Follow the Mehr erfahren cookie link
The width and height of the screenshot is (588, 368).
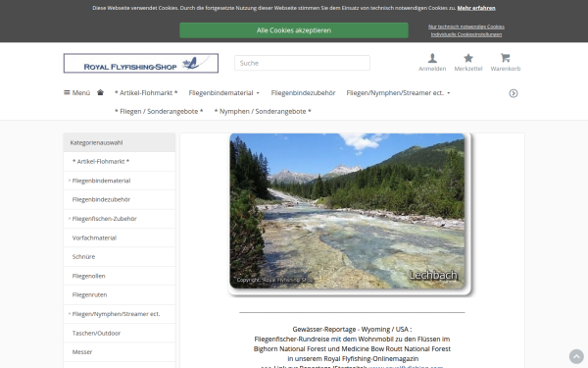[x=476, y=8]
